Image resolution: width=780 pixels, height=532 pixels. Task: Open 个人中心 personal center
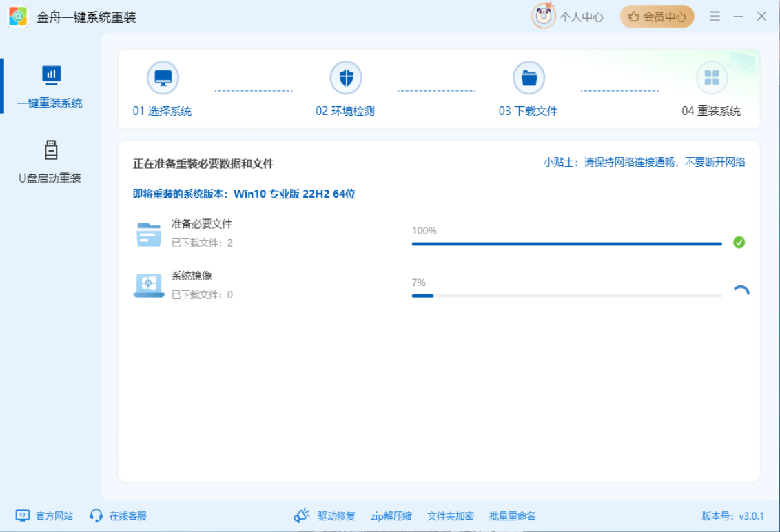pos(582,17)
